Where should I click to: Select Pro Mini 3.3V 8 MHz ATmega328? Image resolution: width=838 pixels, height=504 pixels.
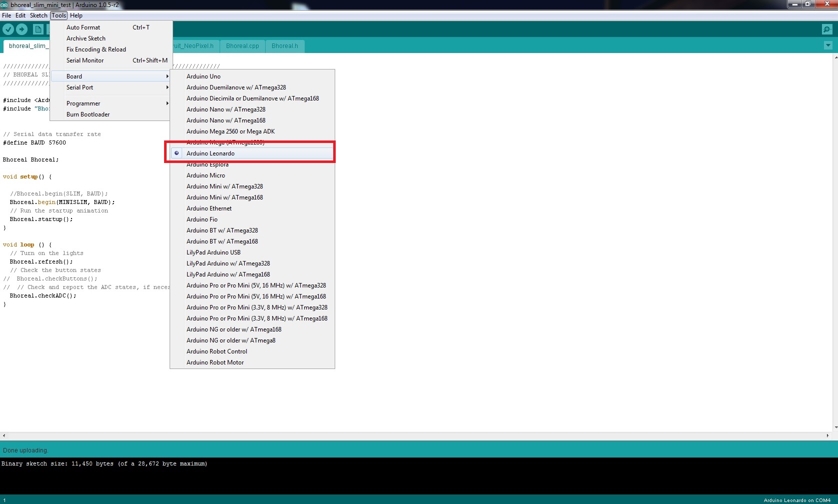point(253,307)
